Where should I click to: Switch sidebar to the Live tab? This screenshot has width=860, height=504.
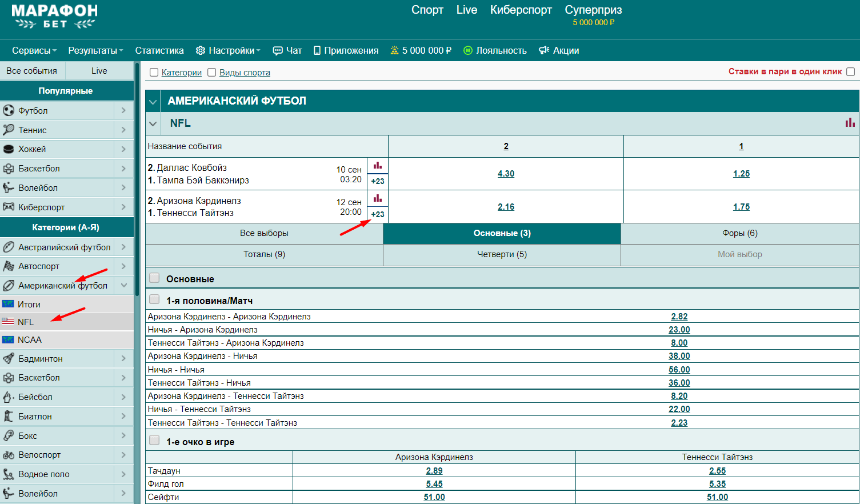pyautogui.click(x=99, y=71)
